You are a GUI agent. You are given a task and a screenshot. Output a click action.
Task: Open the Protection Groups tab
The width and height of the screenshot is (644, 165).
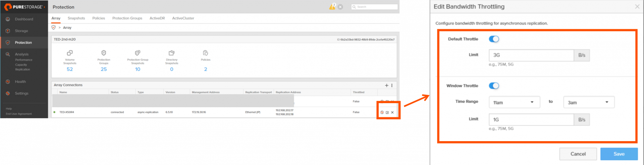127,18
